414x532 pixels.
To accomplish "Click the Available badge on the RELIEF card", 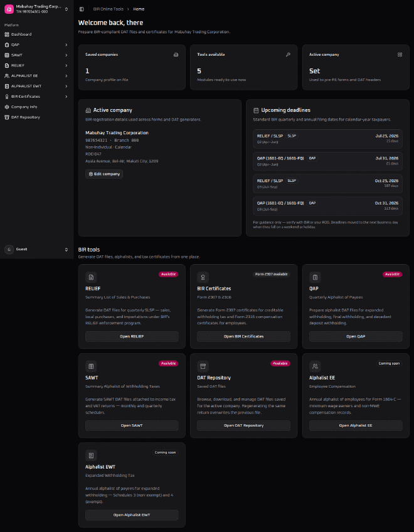I will pyautogui.click(x=168, y=274).
